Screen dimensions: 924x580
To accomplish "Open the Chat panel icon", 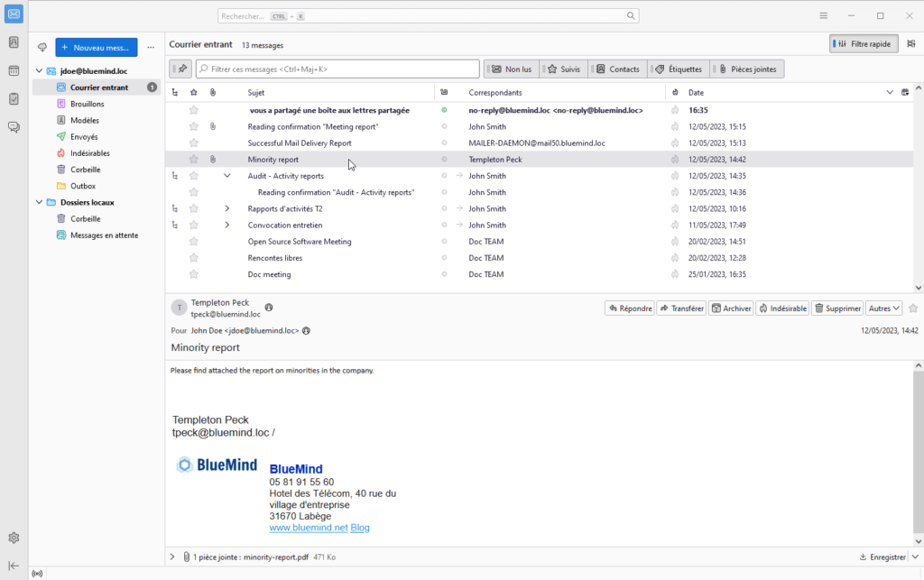I will click(14, 127).
